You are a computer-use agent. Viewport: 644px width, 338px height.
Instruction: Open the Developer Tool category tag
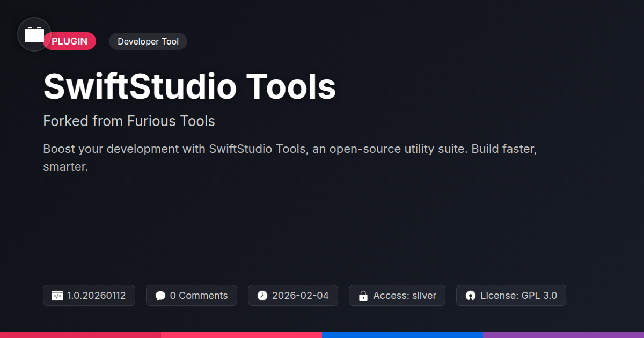[148, 41]
